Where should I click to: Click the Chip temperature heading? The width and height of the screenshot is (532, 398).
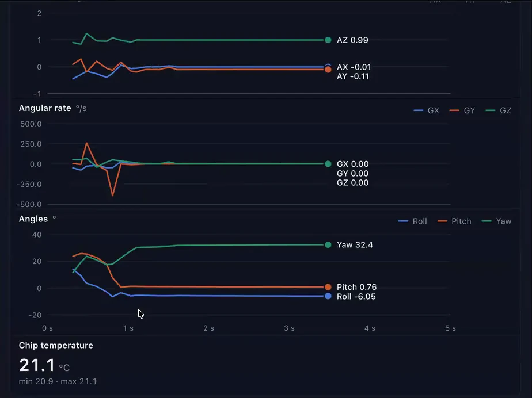[56, 346]
